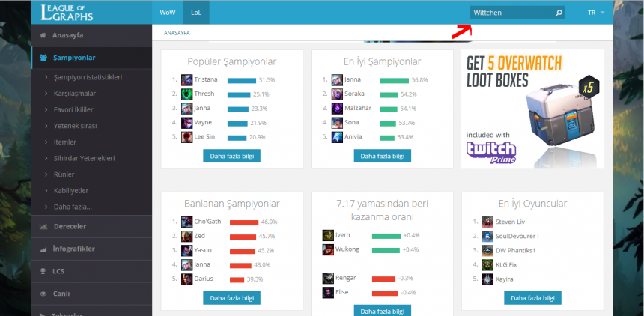Click the Wittchen search input field
Image resolution: width=644 pixels, height=316 pixels.
click(517, 13)
